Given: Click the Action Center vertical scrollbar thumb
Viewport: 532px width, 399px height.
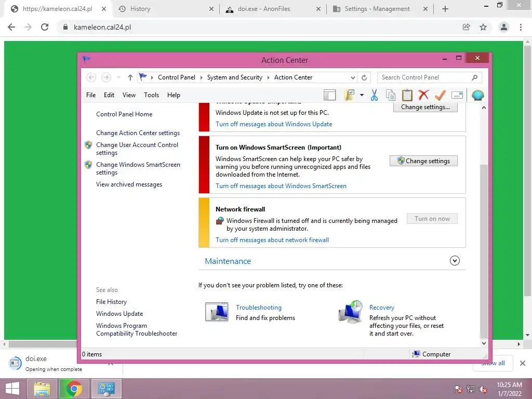Looking at the screenshot, I should point(484,251).
